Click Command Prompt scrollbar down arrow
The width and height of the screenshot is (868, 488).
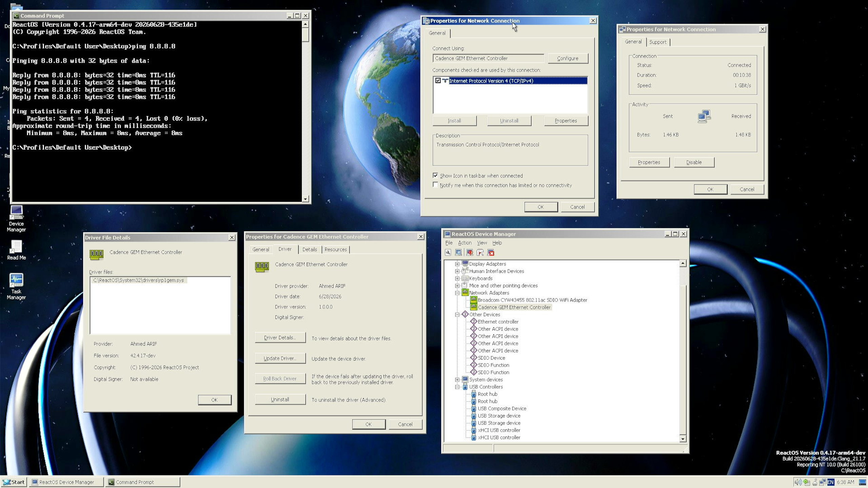[305, 199]
